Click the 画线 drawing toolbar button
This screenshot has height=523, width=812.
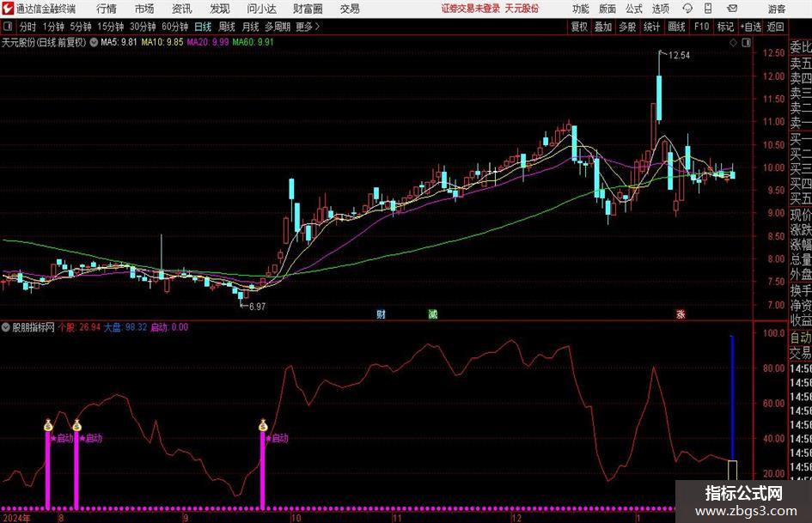pos(676,27)
